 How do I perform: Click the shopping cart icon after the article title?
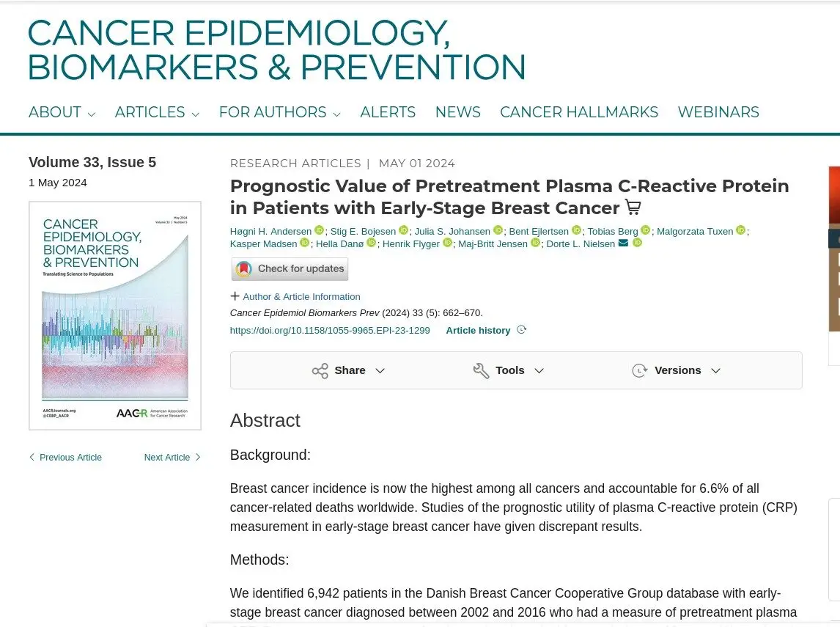[x=633, y=207]
